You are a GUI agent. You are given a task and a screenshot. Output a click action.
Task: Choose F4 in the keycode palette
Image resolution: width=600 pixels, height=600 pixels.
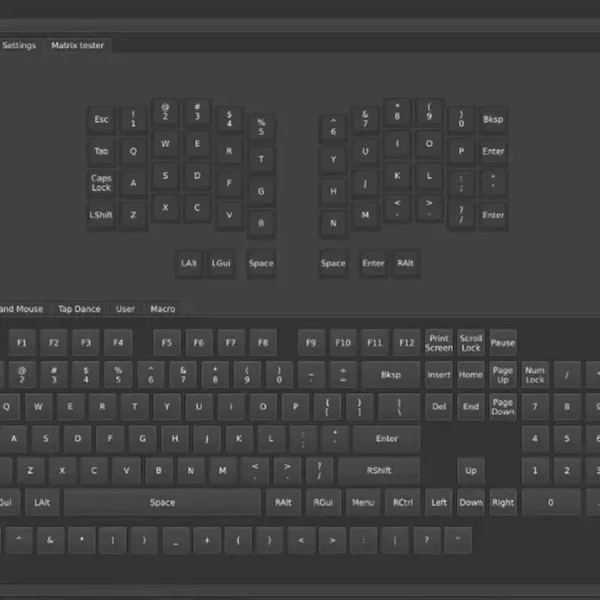(118, 342)
